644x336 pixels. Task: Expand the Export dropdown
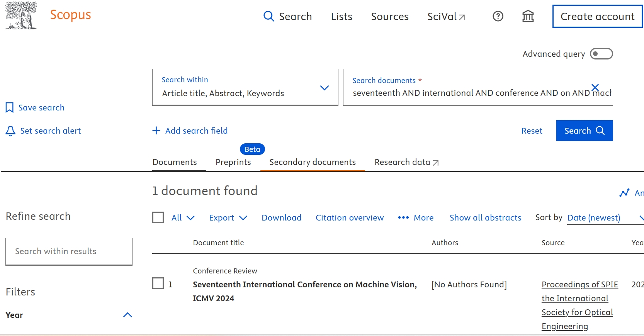tap(228, 218)
